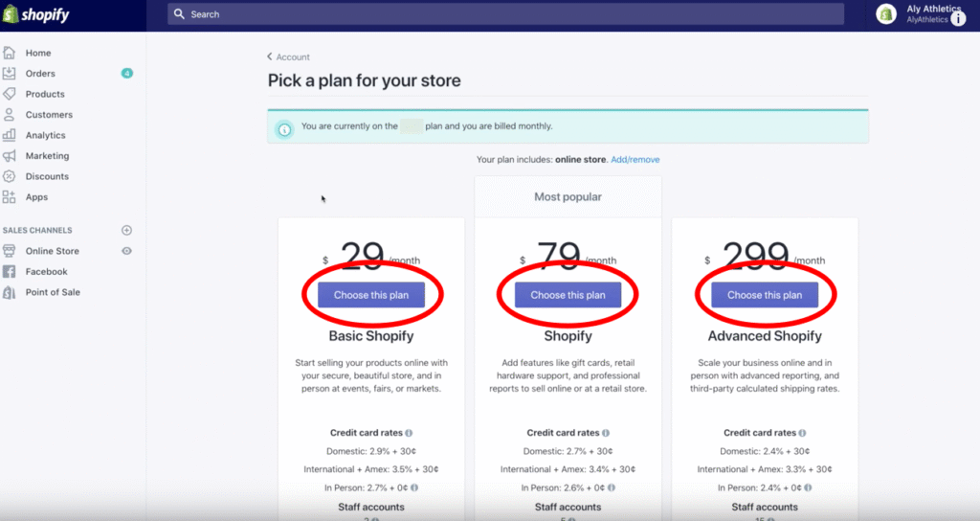This screenshot has height=521, width=980.
Task: Add a sales channel plus icon
Action: click(x=127, y=230)
